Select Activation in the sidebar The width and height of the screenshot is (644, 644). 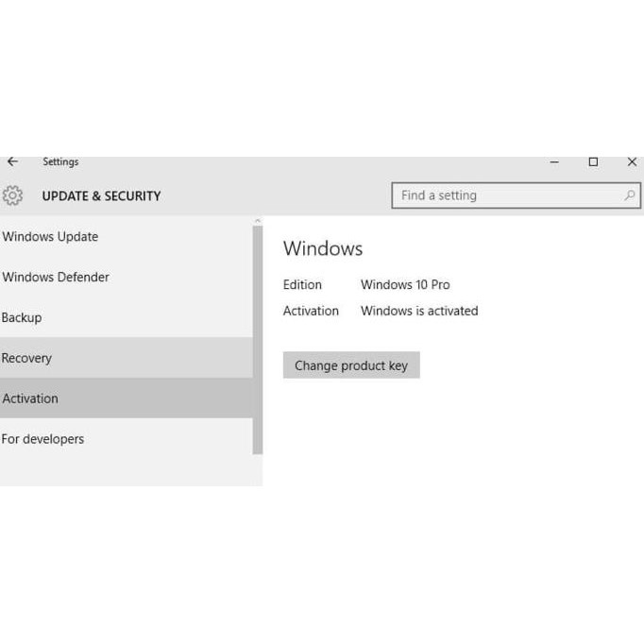pos(127,398)
